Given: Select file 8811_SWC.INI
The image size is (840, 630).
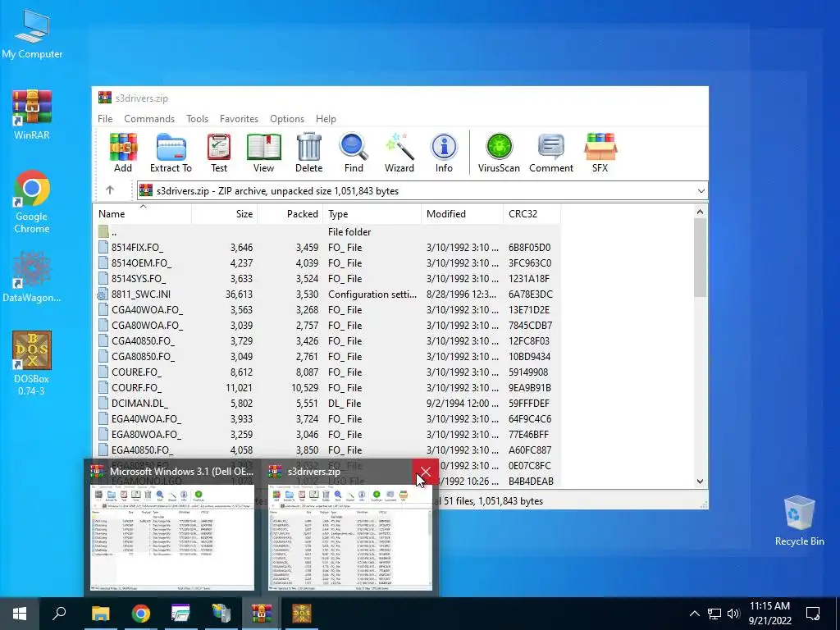Looking at the screenshot, I should (326, 294).
